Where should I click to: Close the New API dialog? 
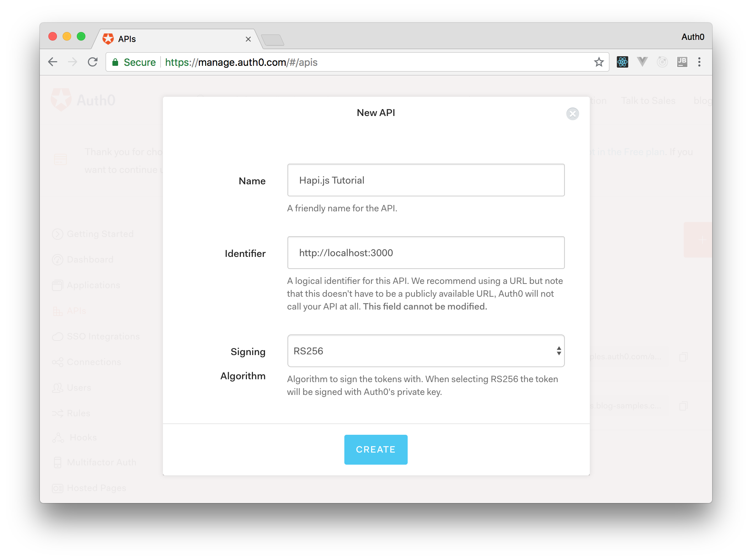point(573,113)
